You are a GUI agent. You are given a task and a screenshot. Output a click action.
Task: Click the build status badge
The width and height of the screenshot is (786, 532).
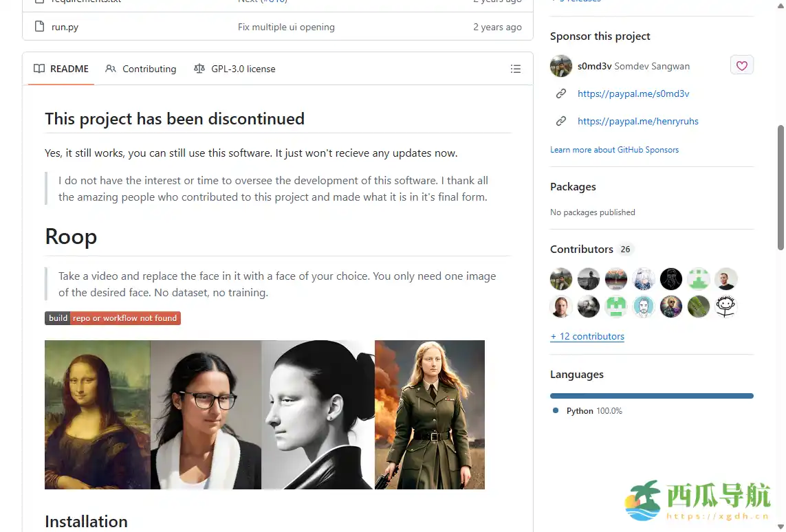(x=113, y=318)
